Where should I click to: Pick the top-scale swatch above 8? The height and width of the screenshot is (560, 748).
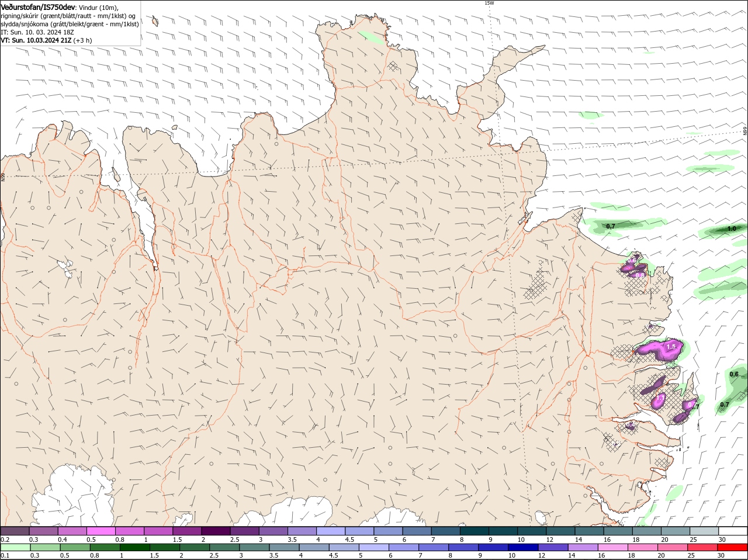click(475, 531)
